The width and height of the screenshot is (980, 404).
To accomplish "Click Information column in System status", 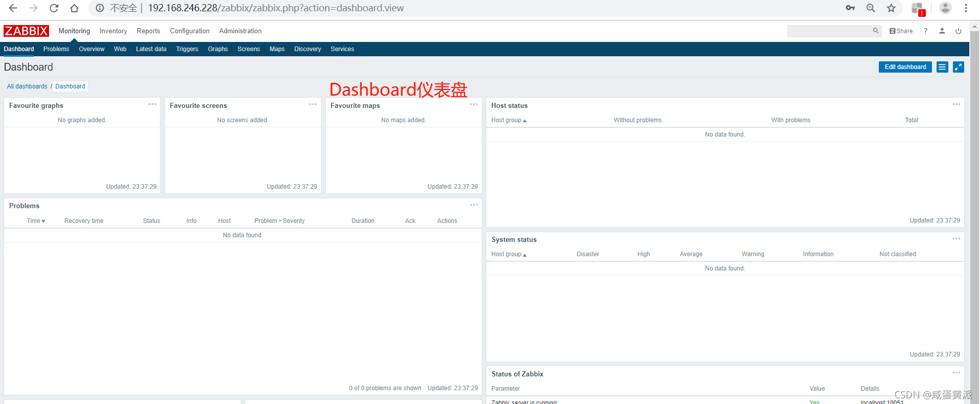I will tap(818, 254).
